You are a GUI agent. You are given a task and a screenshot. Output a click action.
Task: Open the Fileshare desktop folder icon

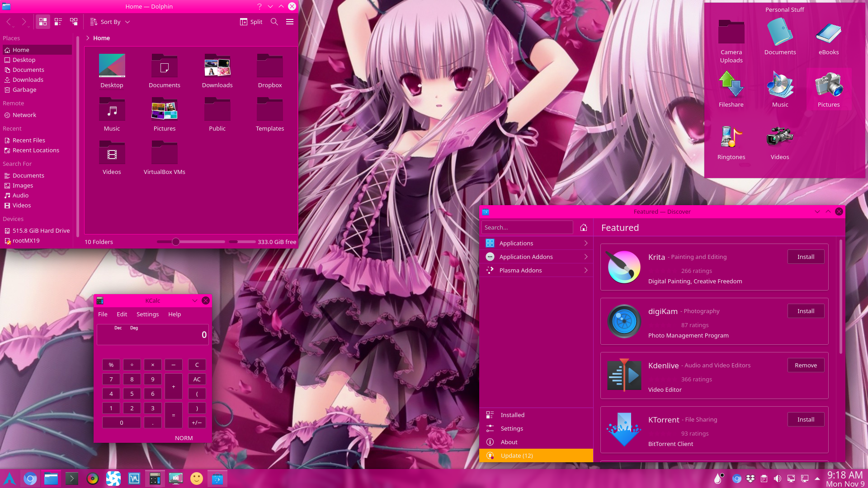coord(731,89)
